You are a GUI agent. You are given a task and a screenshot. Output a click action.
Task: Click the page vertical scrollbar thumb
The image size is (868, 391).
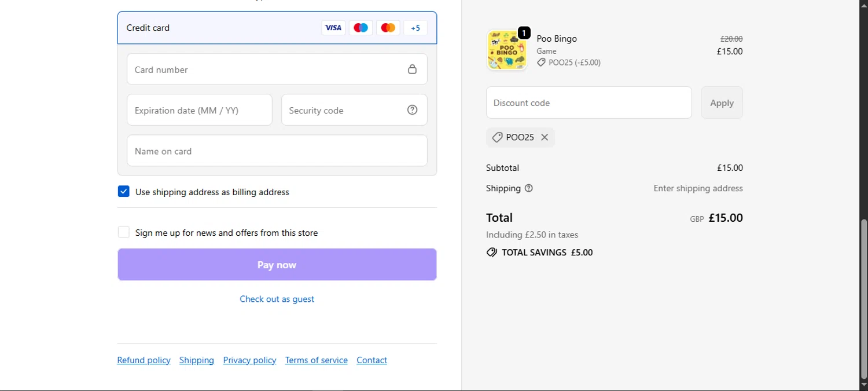pos(864,299)
